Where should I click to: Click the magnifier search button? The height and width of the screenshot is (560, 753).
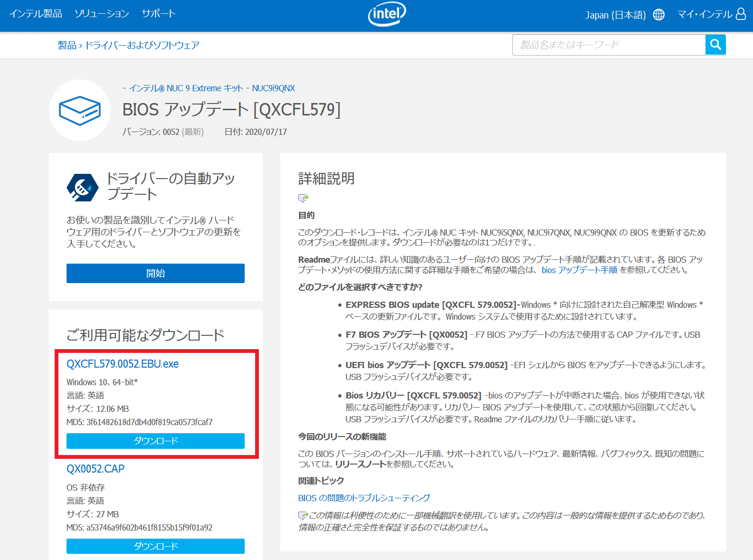[x=715, y=45]
